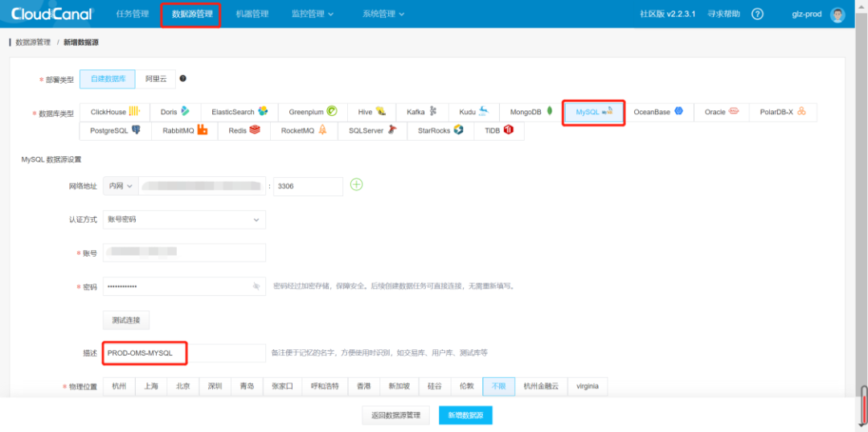Image resolution: width=868 pixels, height=432 pixels.
Task: Open the 认证方式 账号密码 dropdown
Action: 184,220
